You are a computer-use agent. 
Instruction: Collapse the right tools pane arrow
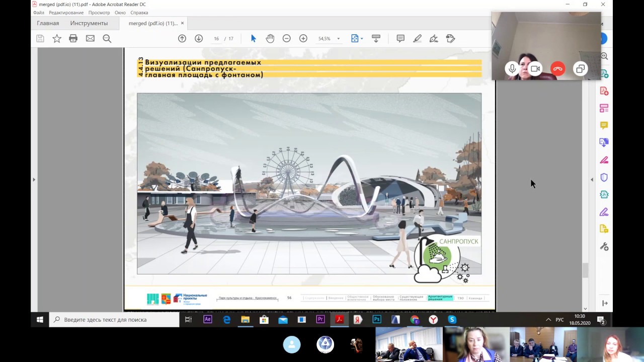coord(592,179)
